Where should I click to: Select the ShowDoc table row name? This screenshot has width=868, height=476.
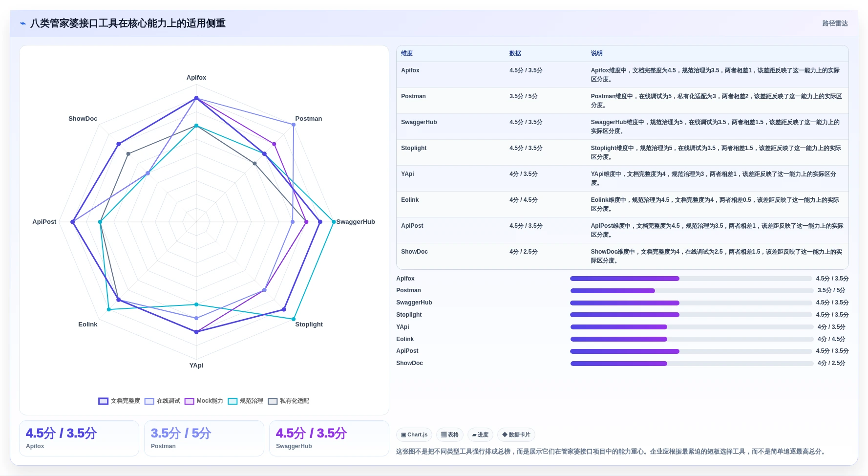tap(414, 252)
